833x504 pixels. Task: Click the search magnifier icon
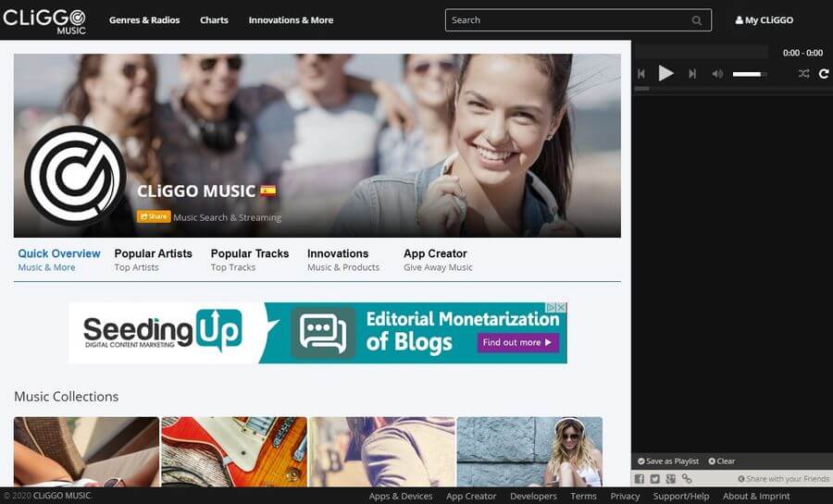[697, 20]
